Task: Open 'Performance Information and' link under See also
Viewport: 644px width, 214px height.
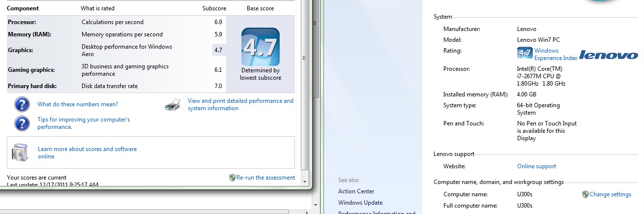Action: pyautogui.click(x=377, y=213)
